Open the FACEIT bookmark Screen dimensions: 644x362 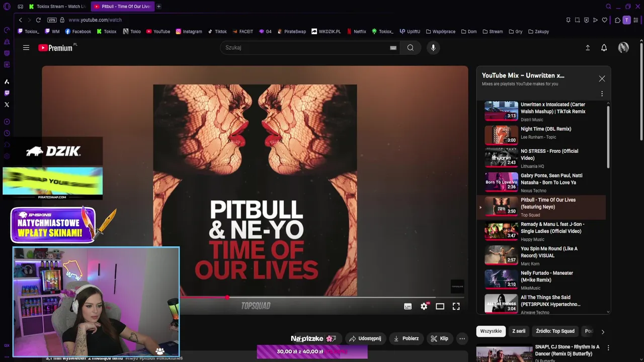243,32
